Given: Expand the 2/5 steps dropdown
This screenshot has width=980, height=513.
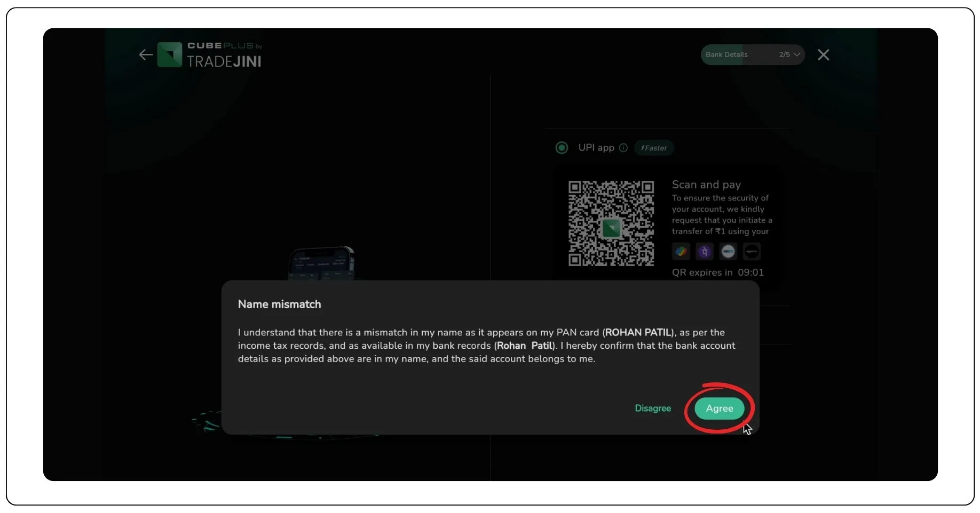Looking at the screenshot, I should point(795,54).
